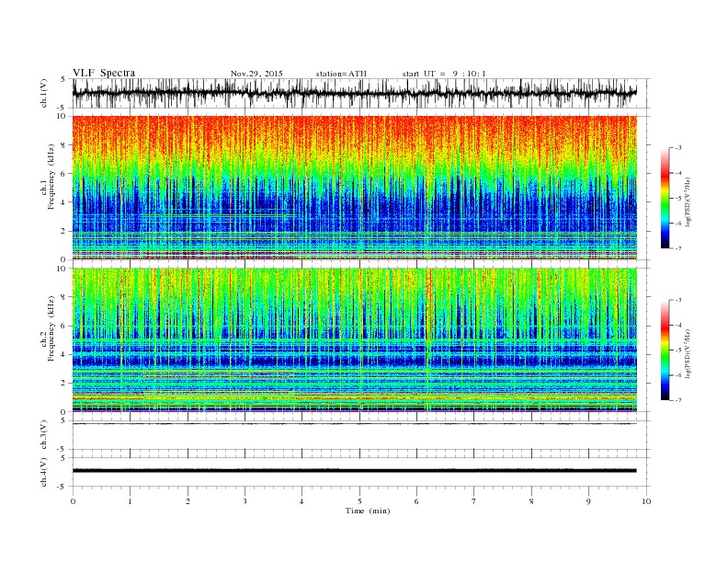The height and width of the screenshot is (563, 728).
Task: Click the log(PSD) label beside the upper colorbar
Action: click(x=688, y=202)
